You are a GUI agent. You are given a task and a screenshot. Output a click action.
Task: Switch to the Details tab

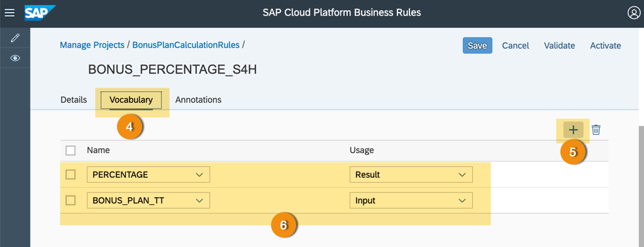tap(74, 100)
